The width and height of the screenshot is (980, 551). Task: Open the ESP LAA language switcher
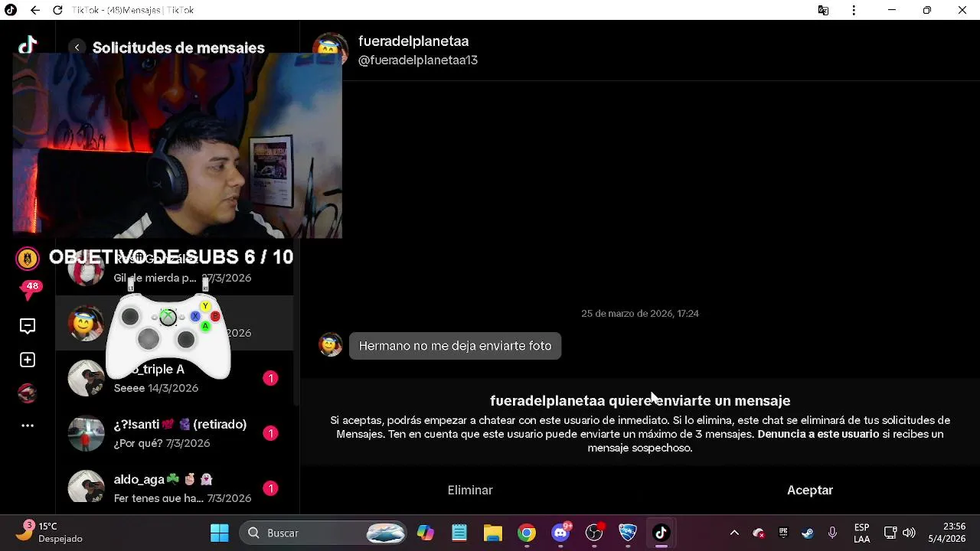point(861,533)
